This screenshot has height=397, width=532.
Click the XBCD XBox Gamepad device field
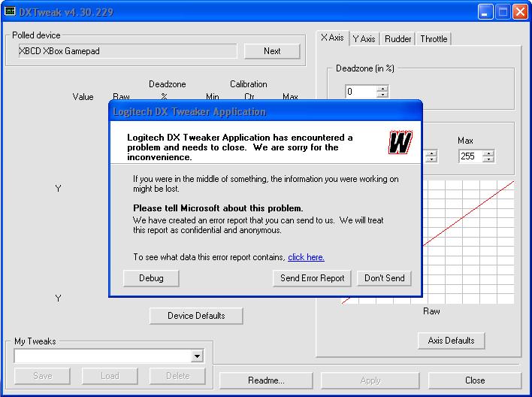pyautogui.click(x=128, y=51)
